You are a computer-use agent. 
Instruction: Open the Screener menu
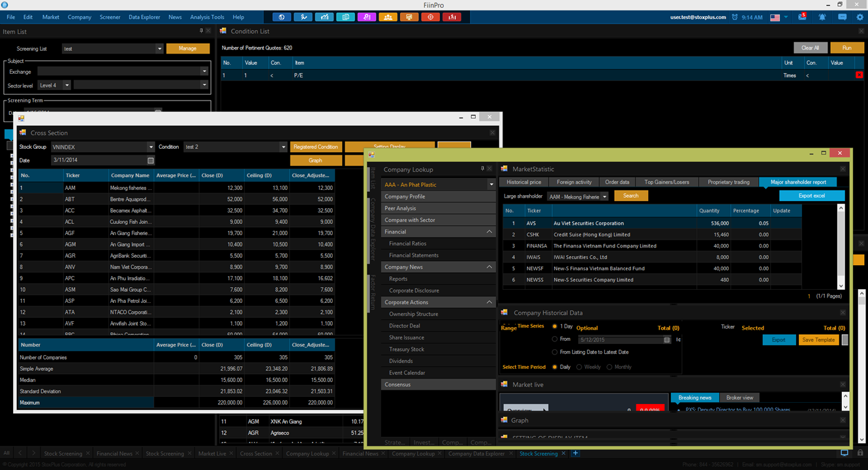click(110, 17)
